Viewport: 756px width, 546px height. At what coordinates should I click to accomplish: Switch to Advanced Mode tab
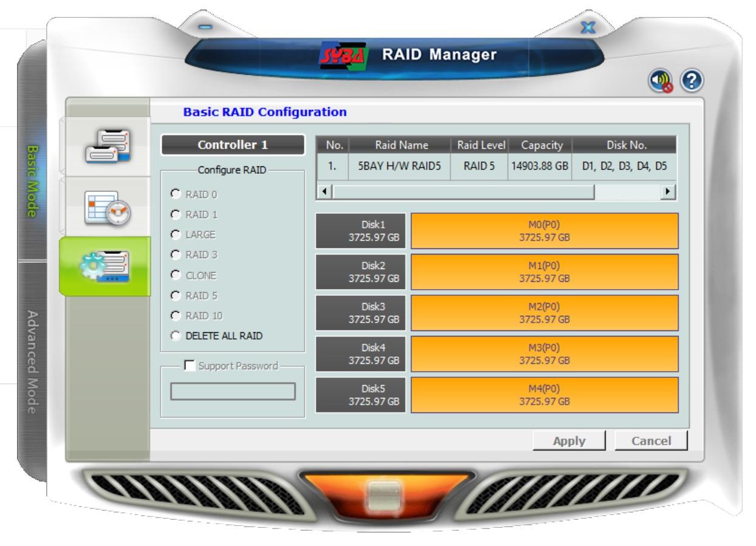[x=33, y=361]
